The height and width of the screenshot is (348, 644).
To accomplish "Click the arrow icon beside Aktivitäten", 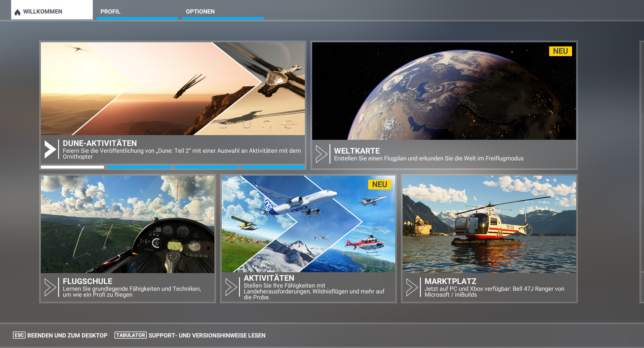I will 231,287.
